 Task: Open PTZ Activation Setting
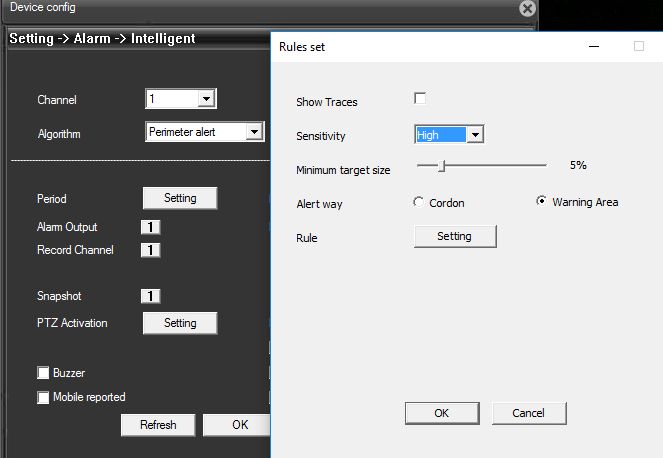pyautogui.click(x=180, y=323)
